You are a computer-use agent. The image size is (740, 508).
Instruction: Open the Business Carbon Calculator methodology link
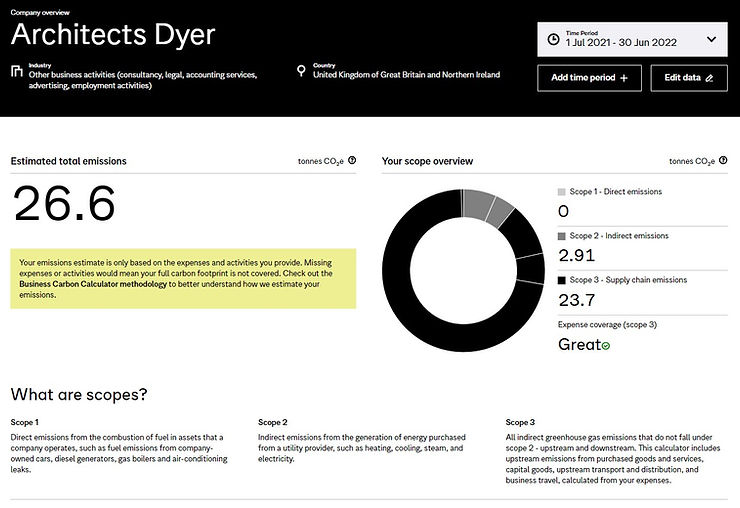[x=91, y=284]
